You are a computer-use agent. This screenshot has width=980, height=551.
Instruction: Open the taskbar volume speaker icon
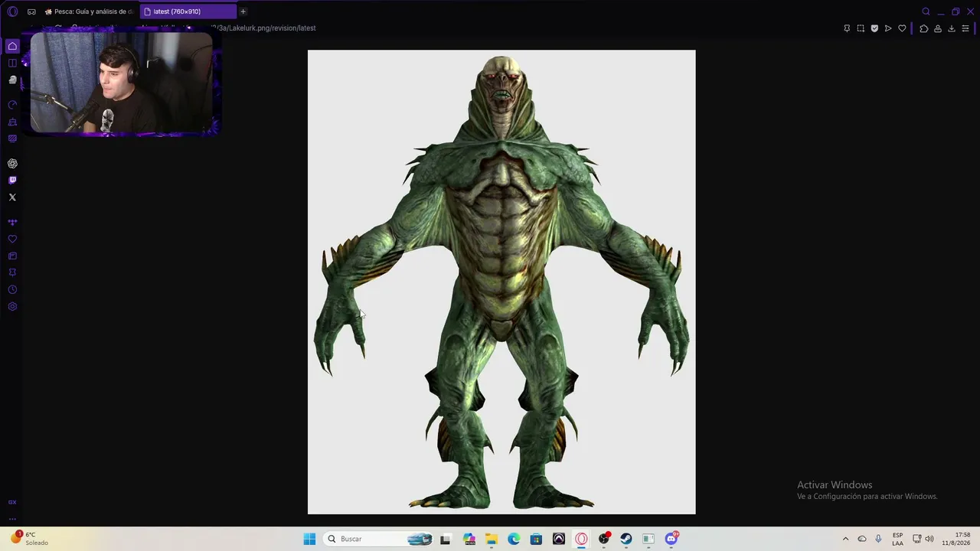(x=929, y=539)
